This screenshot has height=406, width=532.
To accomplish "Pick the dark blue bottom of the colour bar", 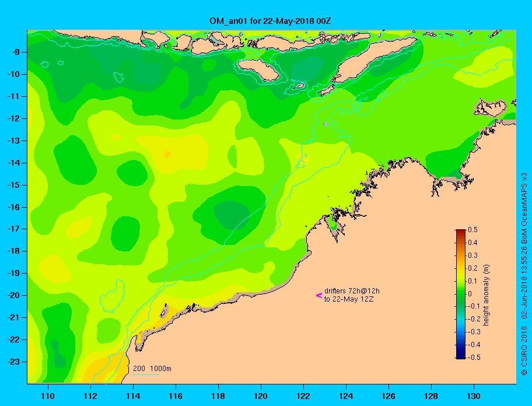I will pyautogui.click(x=461, y=356).
